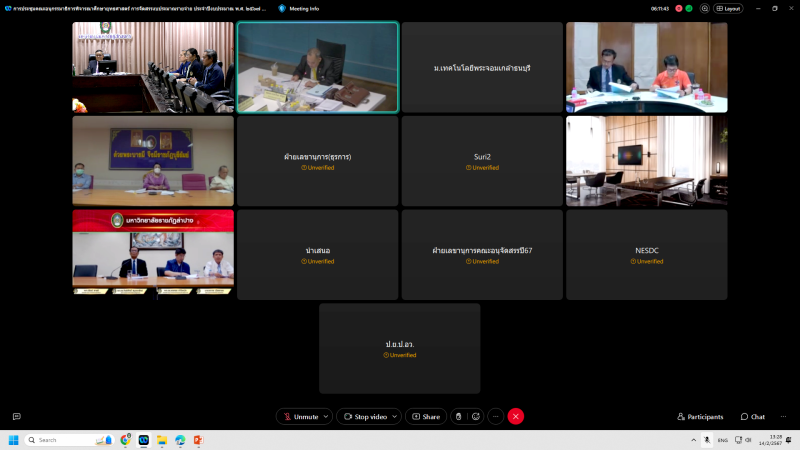
Task: Expand audio options arrow next to Unmute
Action: click(326, 416)
